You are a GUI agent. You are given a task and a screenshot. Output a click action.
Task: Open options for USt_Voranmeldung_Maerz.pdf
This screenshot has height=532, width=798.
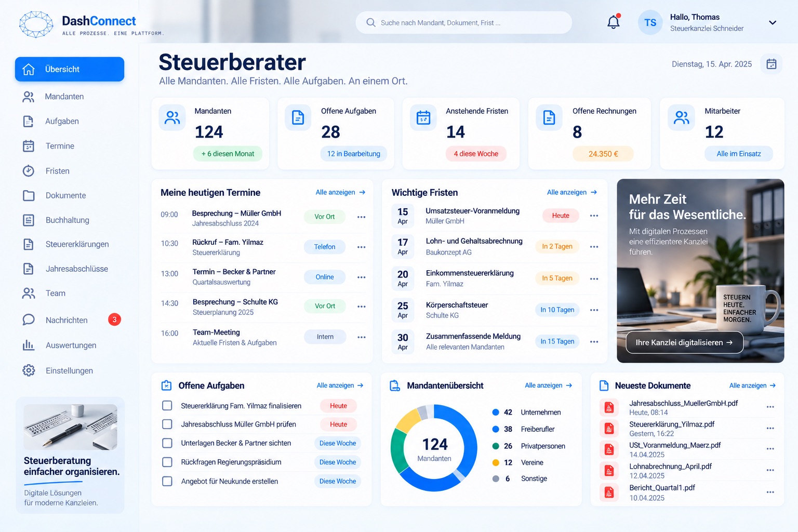pyautogui.click(x=770, y=449)
